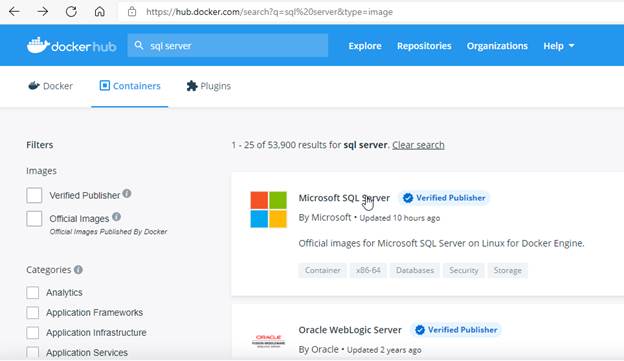Viewport: 624px width, 361px height.
Task: Open the Explore menu item
Action: pos(365,46)
